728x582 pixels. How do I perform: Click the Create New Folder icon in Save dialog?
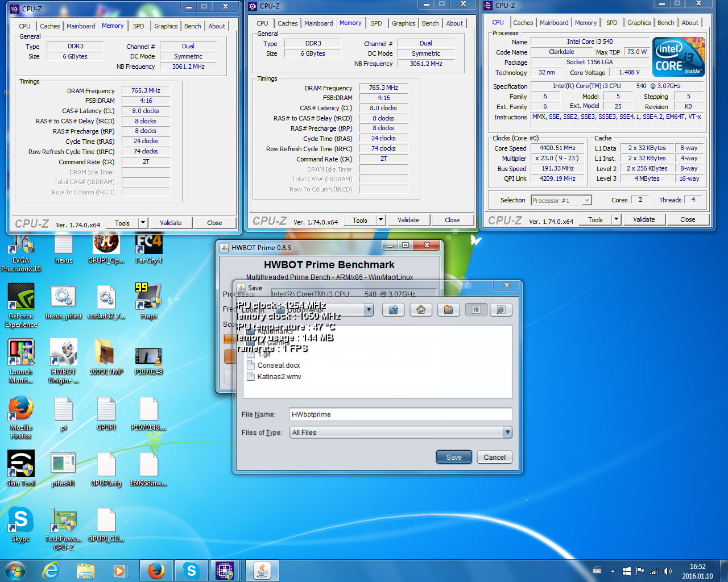tap(448, 310)
